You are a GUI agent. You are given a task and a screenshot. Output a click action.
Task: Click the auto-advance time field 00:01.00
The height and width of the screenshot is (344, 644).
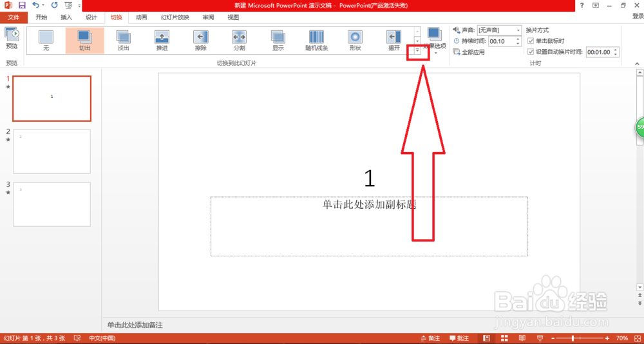599,52
